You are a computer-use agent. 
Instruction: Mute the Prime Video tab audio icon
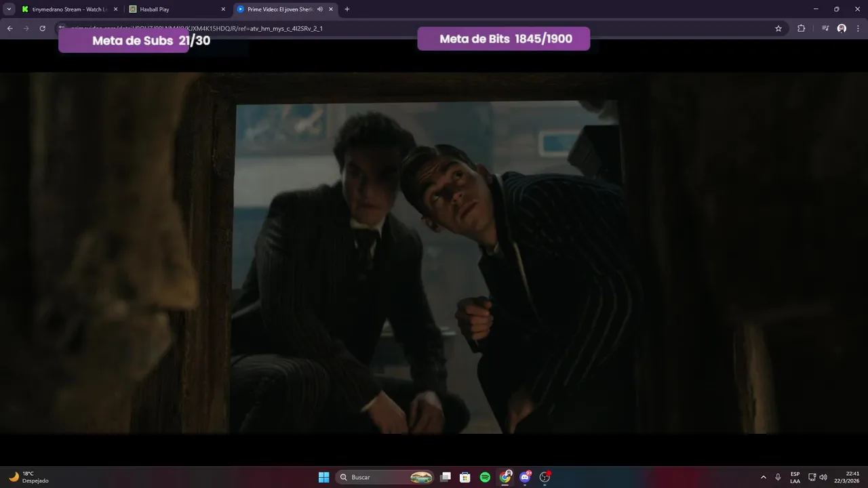click(320, 9)
